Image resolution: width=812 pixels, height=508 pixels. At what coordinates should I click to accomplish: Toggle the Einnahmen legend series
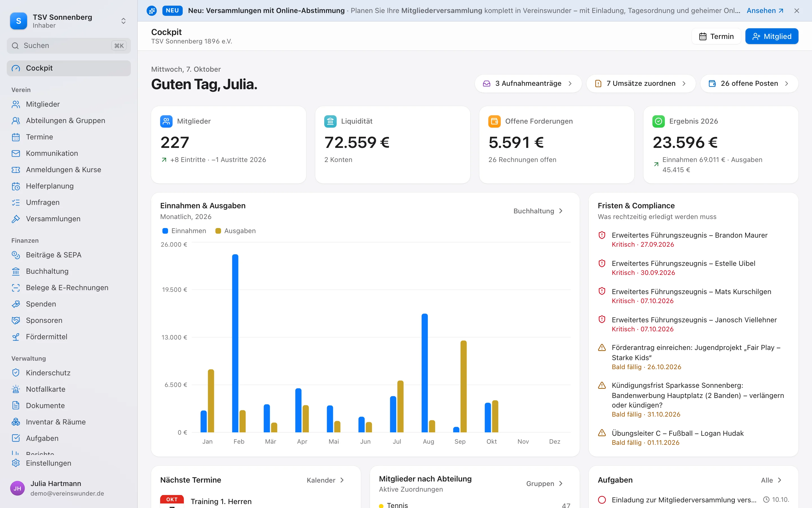pyautogui.click(x=184, y=231)
